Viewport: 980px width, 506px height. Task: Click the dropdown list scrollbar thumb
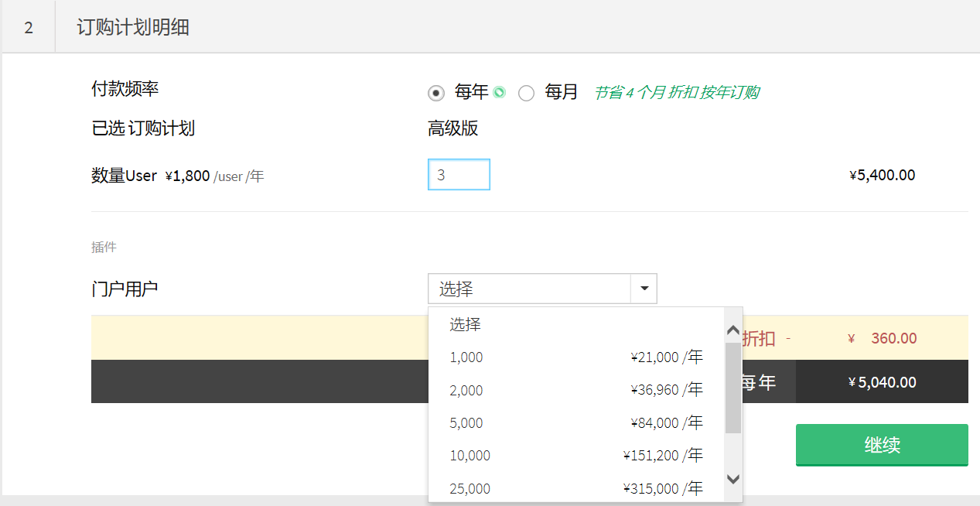[x=732, y=387]
